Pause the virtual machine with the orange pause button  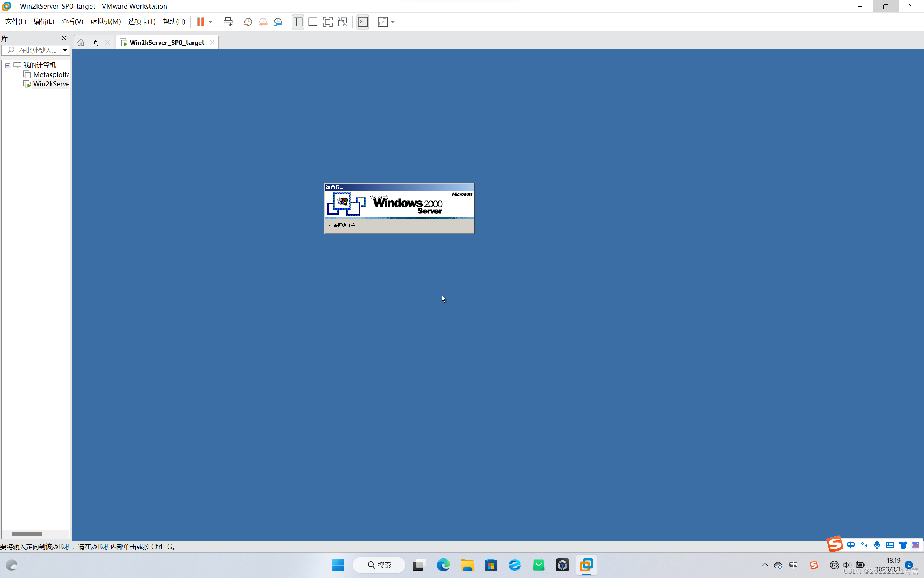[200, 22]
